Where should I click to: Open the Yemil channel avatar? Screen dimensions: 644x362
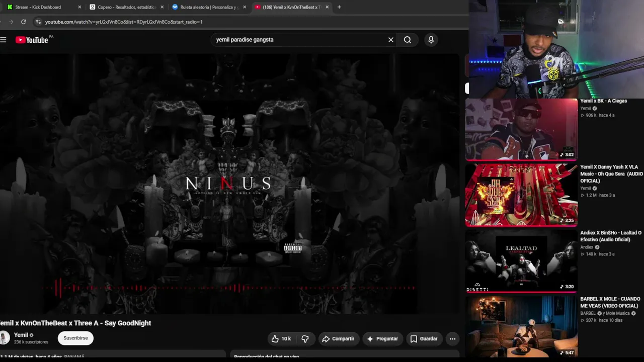click(x=5, y=338)
